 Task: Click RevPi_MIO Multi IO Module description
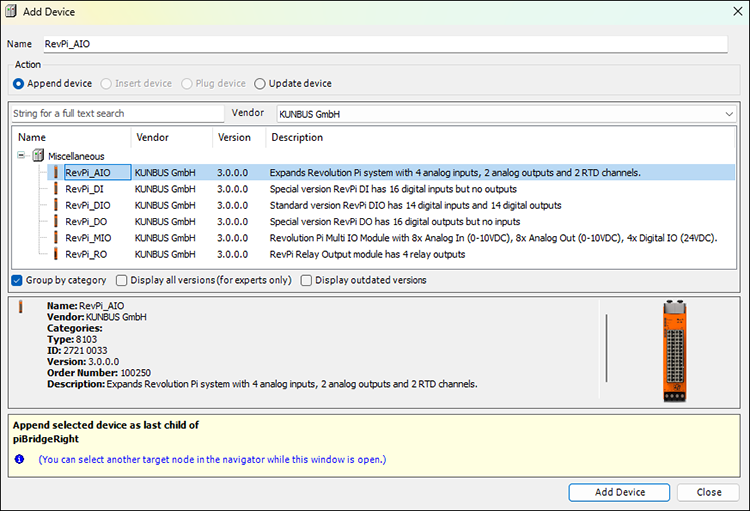coord(493,237)
